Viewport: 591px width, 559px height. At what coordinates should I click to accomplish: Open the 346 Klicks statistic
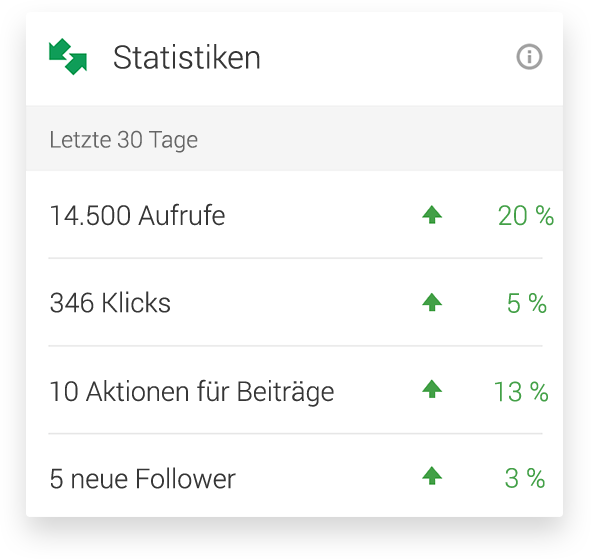point(110,303)
